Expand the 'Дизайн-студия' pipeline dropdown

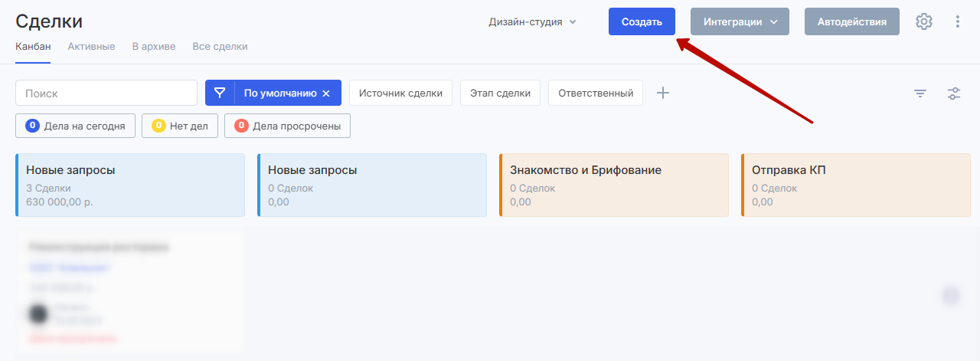pyautogui.click(x=532, y=22)
